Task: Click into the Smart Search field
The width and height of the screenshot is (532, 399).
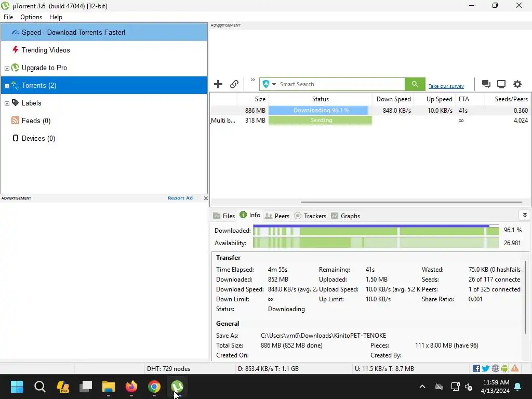Action: [341, 84]
